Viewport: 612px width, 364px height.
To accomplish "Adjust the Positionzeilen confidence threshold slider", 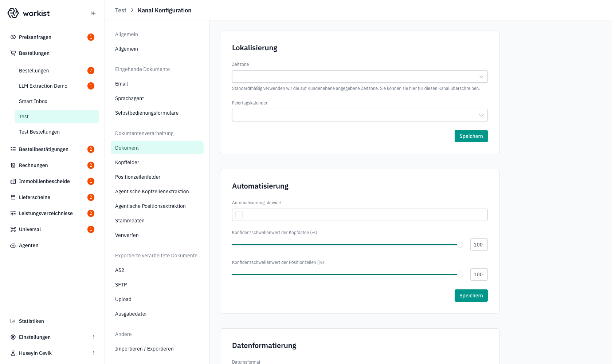I will tap(460, 274).
